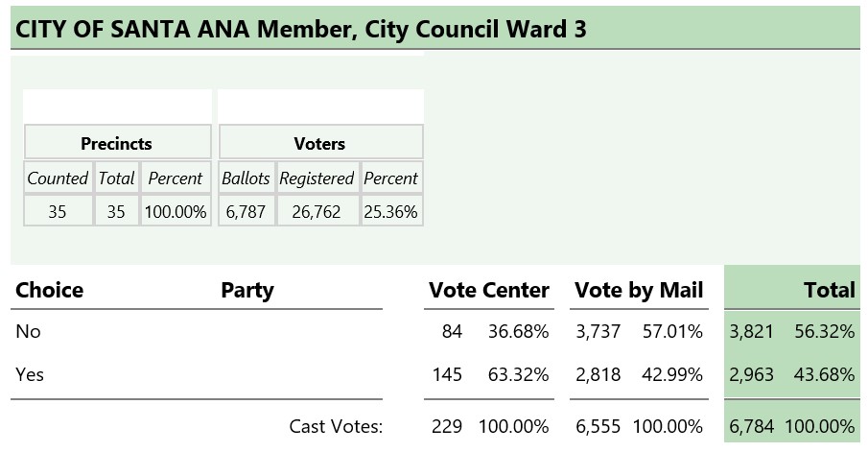Click the total cast votes 6,784
Image resolution: width=868 pixels, height=452 pixels.
pyautogui.click(x=751, y=426)
